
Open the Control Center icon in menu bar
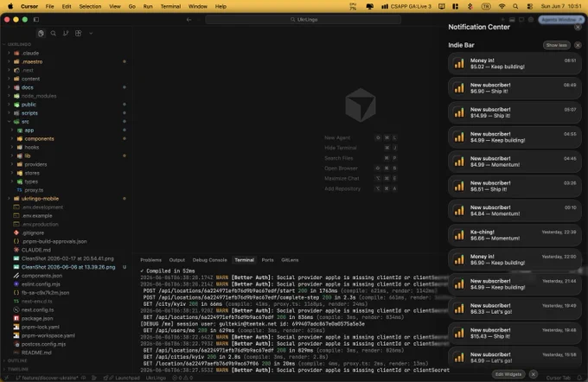pyautogui.click(x=529, y=6)
